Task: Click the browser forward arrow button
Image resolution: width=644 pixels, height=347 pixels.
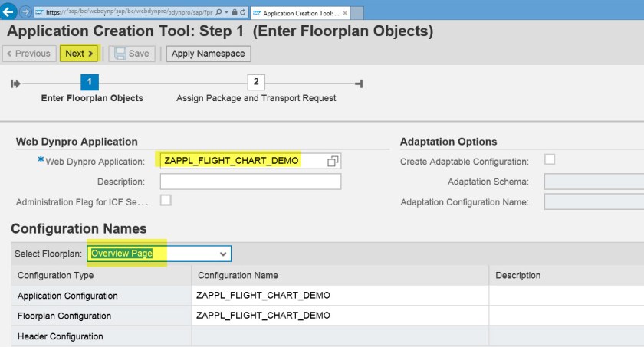Action: click(26, 12)
